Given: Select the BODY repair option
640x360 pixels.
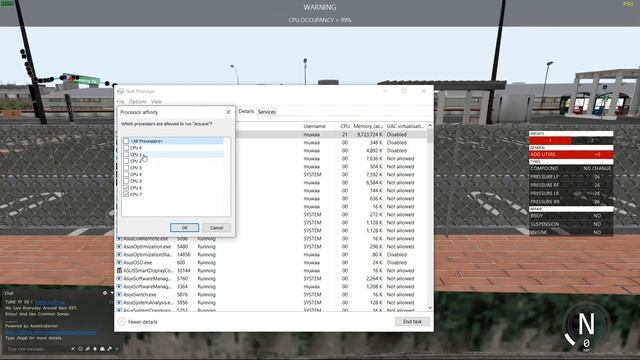Looking at the screenshot, I should (571, 216).
